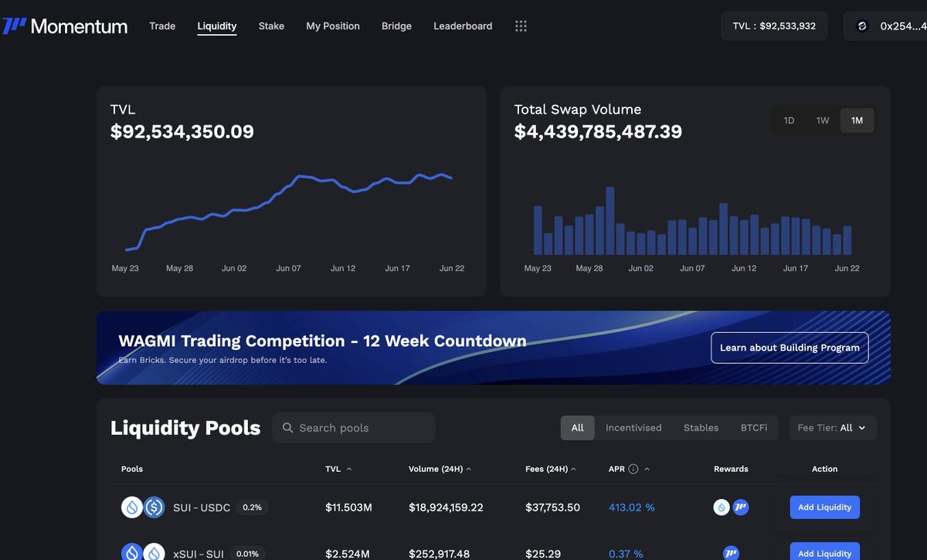This screenshot has height=560, width=927.
Task: Expand the Fee Tier dropdown
Action: tap(833, 428)
